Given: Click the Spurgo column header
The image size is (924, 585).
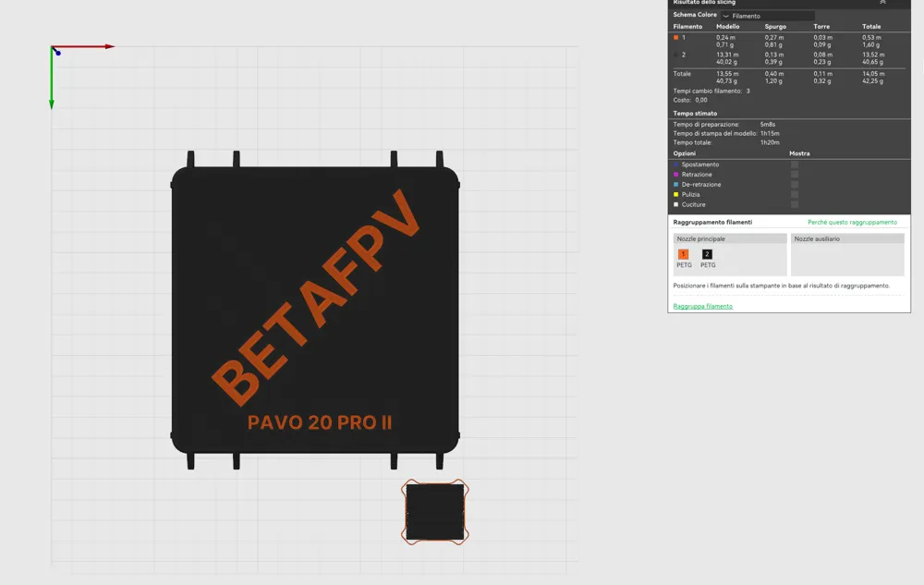Looking at the screenshot, I should click(775, 27).
